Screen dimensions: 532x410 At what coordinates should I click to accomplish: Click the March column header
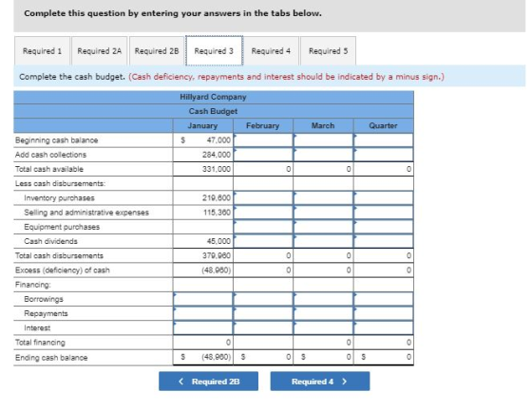pyautogui.click(x=323, y=125)
